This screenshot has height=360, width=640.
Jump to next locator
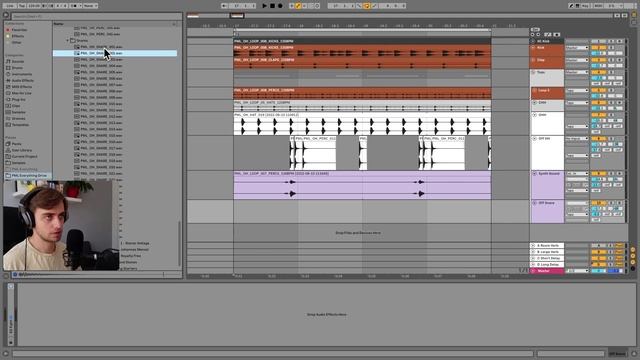point(538,35)
